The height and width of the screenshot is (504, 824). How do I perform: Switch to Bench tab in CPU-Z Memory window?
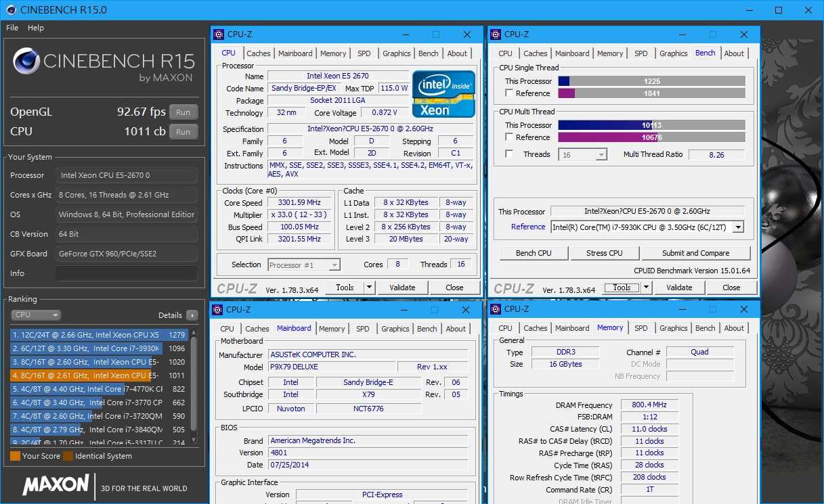pyautogui.click(x=706, y=328)
